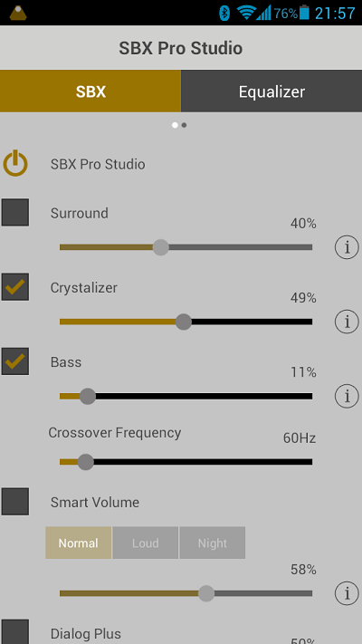The width and height of the screenshot is (362, 644).
Task: Toggle the SBX Pro Studio power icon
Action: (15, 163)
